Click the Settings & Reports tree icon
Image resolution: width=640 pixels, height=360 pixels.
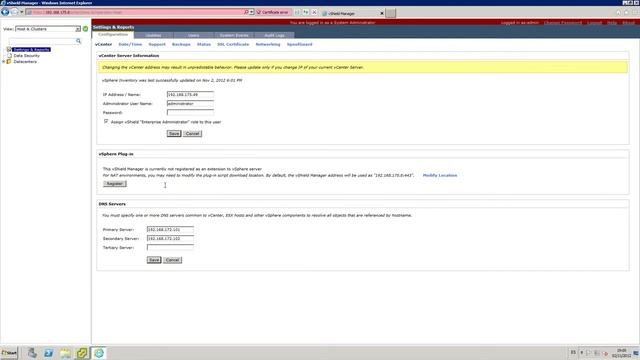9,49
